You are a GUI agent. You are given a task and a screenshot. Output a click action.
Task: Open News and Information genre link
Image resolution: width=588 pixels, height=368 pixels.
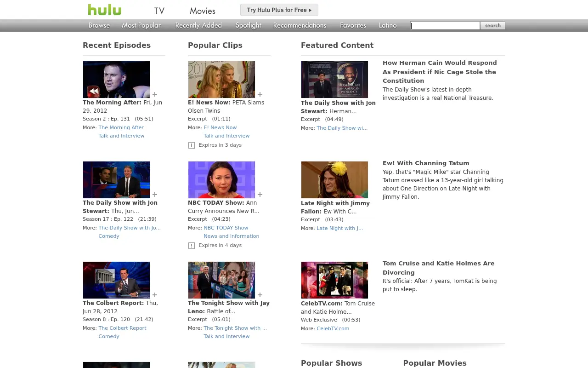[232, 236]
